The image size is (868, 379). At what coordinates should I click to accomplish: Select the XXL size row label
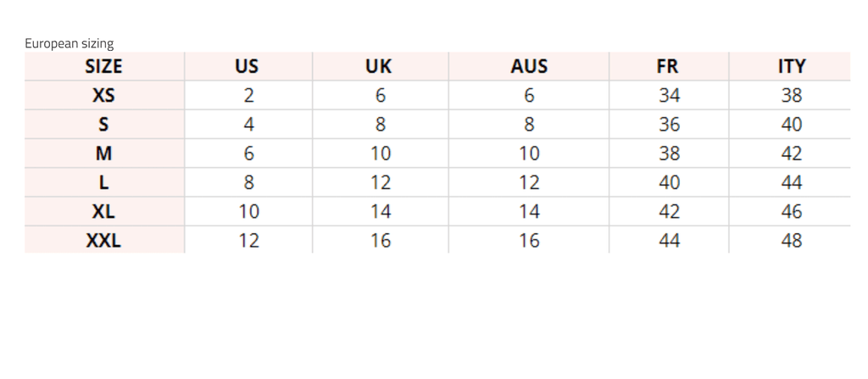[x=103, y=241]
